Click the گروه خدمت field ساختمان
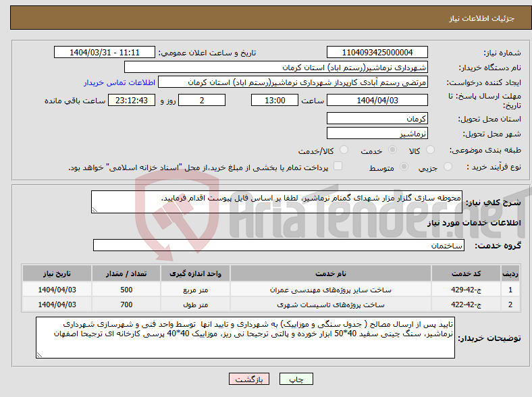Viewport: 532px width, 397px height. (279, 245)
